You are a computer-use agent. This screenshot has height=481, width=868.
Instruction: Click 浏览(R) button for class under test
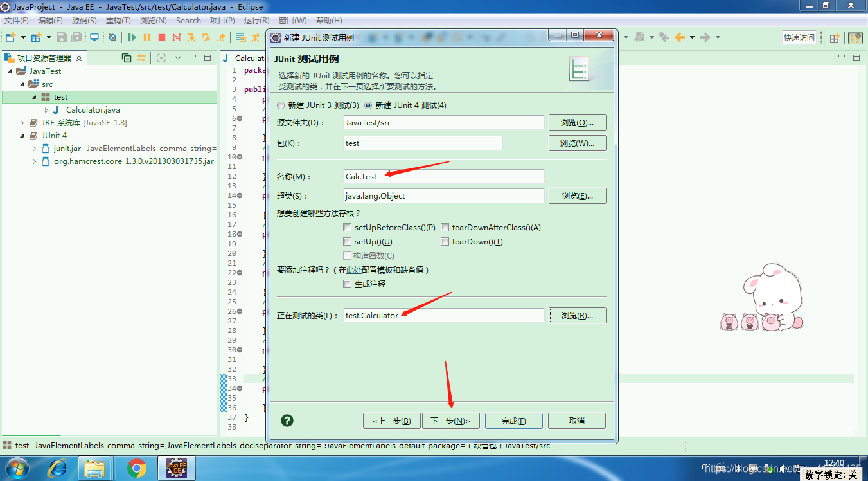[577, 316]
